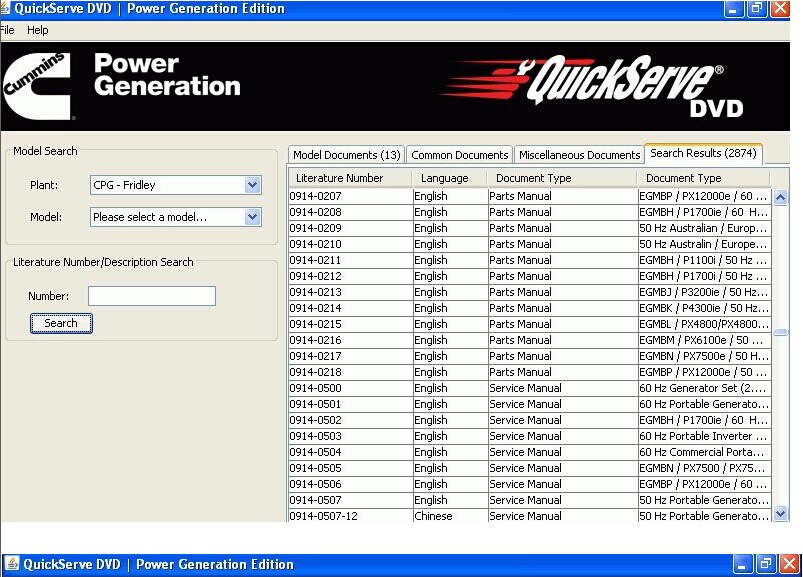Click the scrollbar down arrow in results

click(x=780, y=513)
